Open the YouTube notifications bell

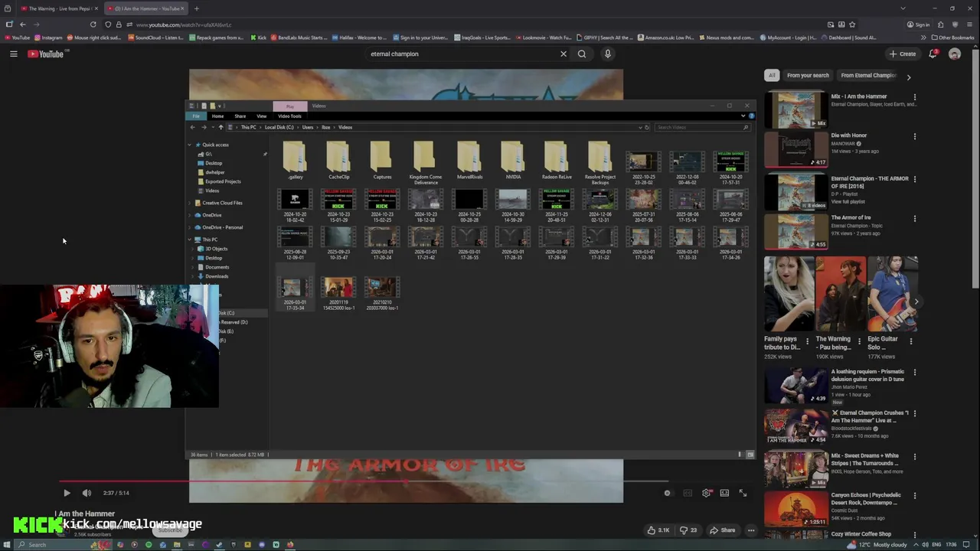(933, 54)
